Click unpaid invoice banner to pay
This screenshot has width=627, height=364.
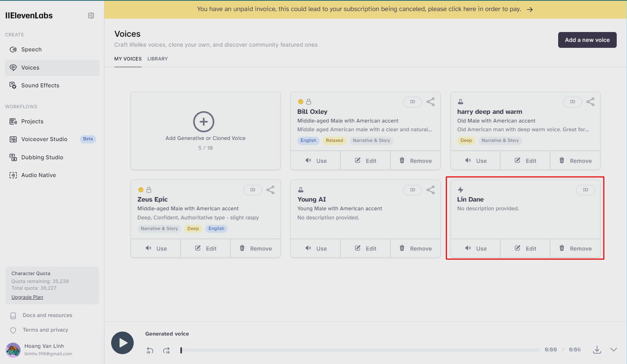(x=365, y=9)
